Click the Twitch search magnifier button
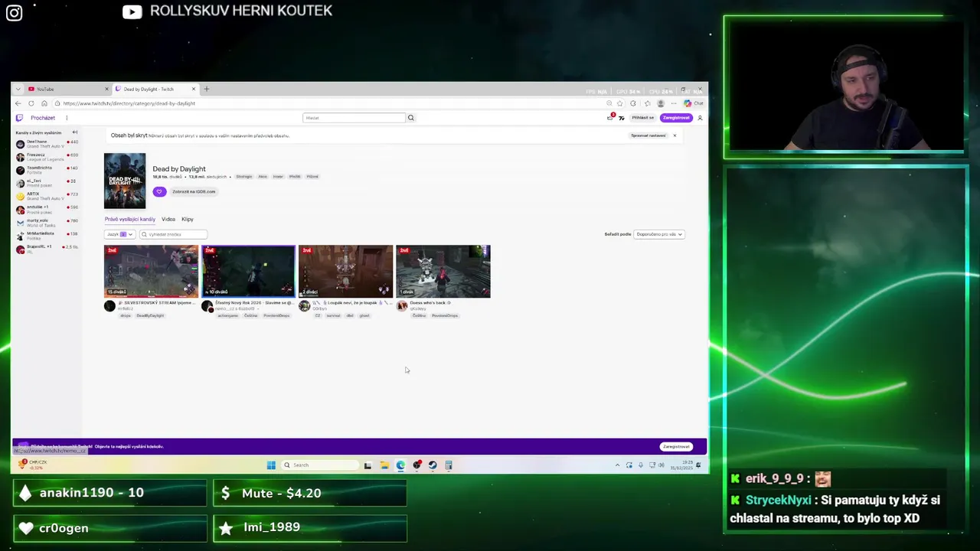This screenshot has width=980, height=551. (x=410, y=118)
